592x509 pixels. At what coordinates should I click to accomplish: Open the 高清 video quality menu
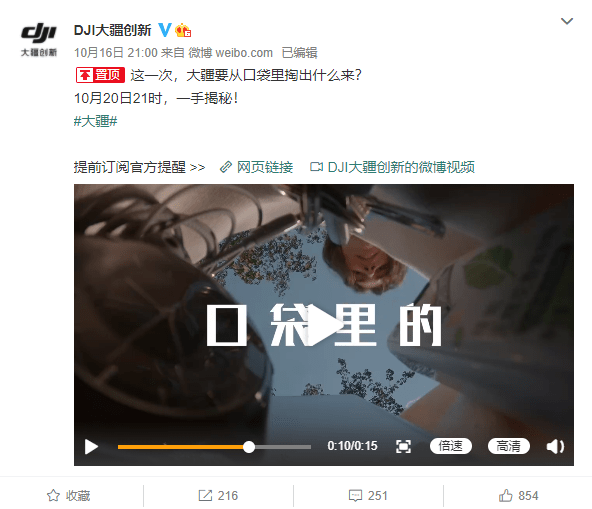(x=508, y=446)
